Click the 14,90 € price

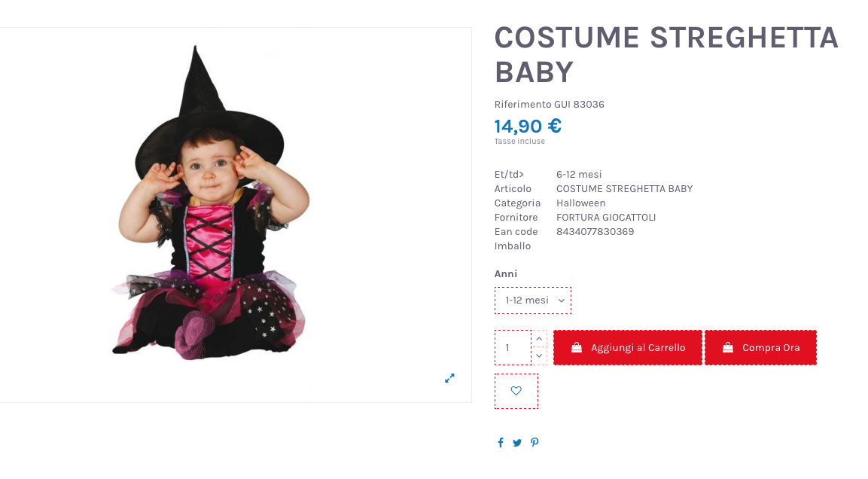click(x=528, y=127)
